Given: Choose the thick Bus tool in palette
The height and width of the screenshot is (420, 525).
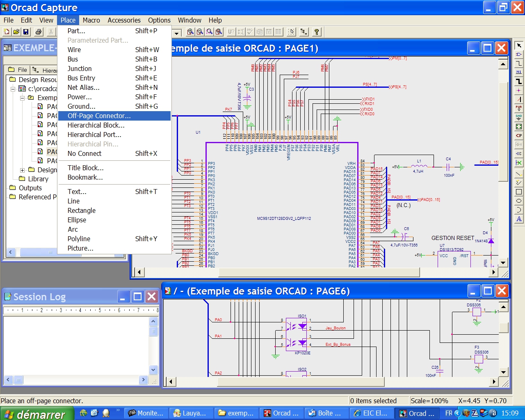Looking at the screenshot, I should tap(519, 81).
